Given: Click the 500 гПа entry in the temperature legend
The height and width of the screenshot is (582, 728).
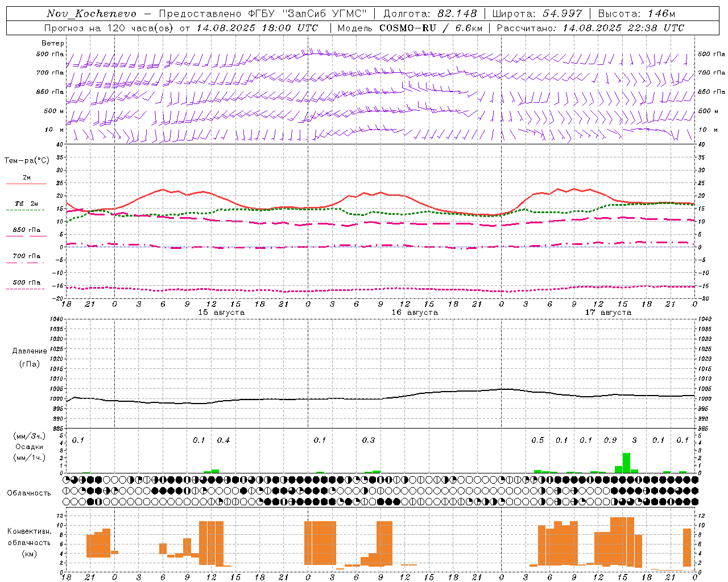Looking at the screenshot, I should (x=27, y=282).
